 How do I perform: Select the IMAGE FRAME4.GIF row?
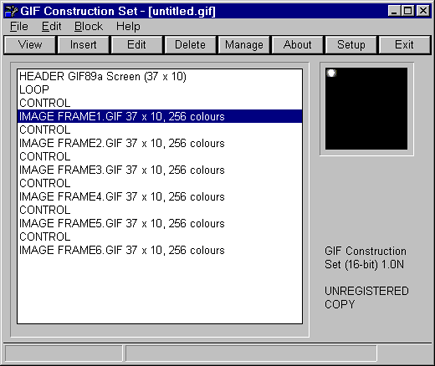click(160, 197)
